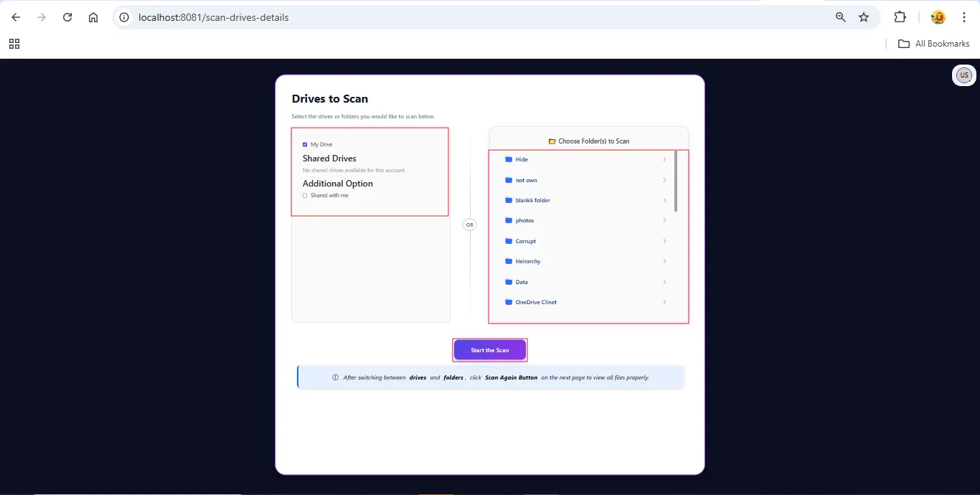Enable the Shared with me checkbox

(x=305, y=195)
